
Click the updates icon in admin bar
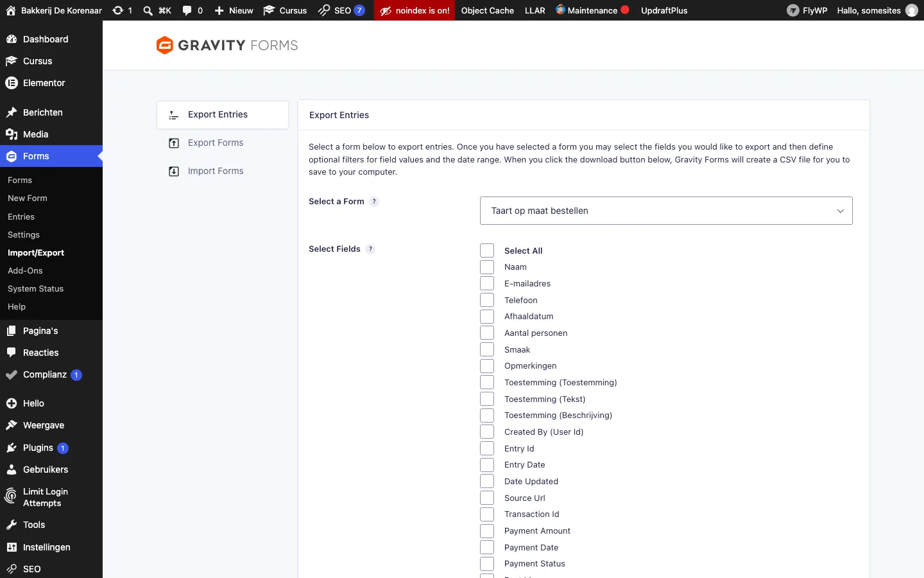[x=118, y=10]
